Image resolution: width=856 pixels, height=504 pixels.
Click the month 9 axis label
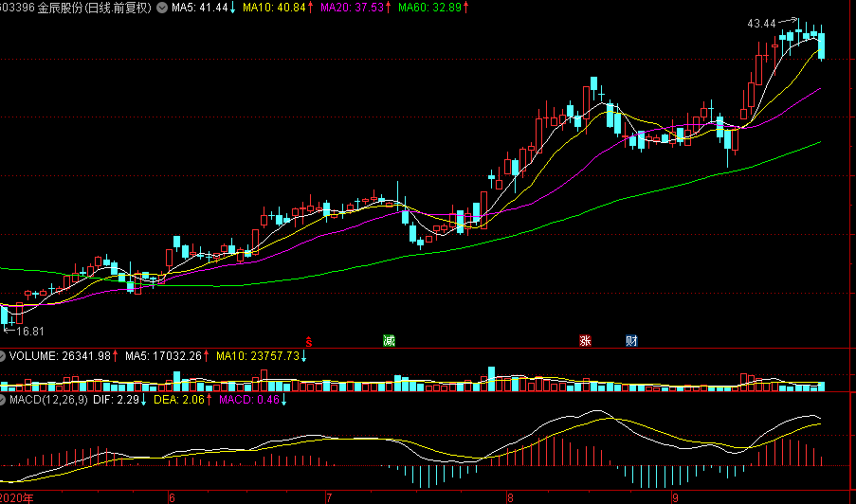pyautogui.click(x=675, y=498)
